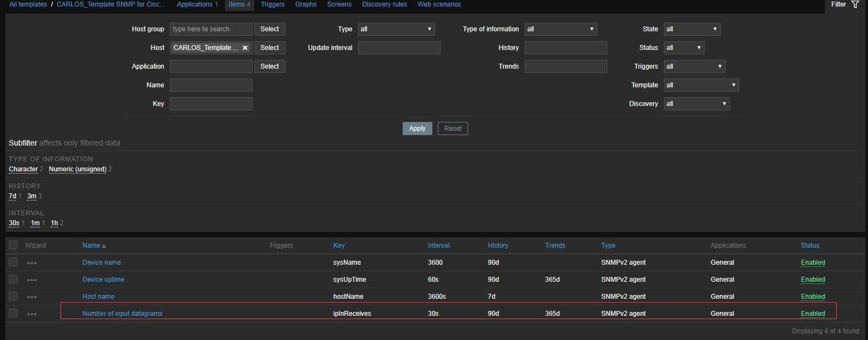Click the Reset filter button
This screenshot has width=868, height=340.
[453, 129]
